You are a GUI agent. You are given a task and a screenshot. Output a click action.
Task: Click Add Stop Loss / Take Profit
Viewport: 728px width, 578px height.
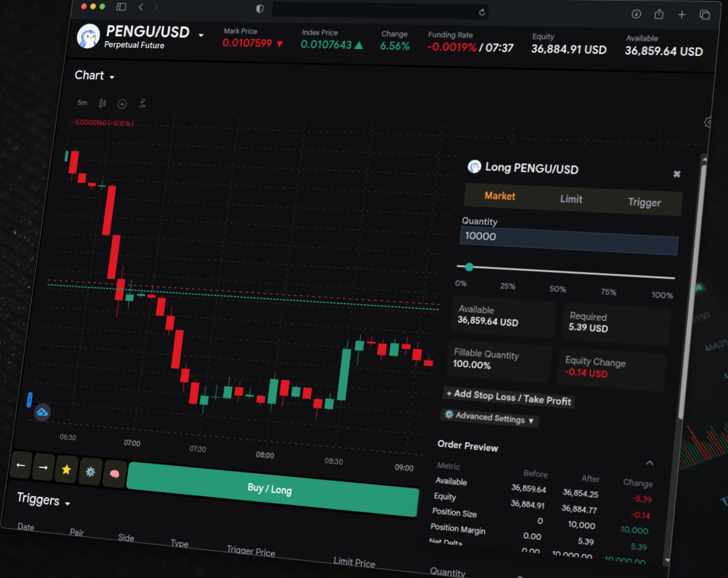(509, 397)
